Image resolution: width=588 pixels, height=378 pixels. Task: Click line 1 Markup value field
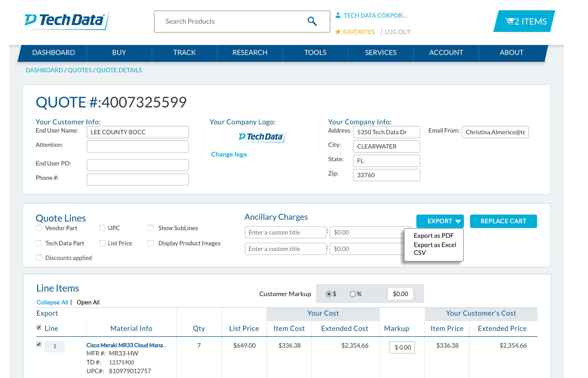pos(402,347)
